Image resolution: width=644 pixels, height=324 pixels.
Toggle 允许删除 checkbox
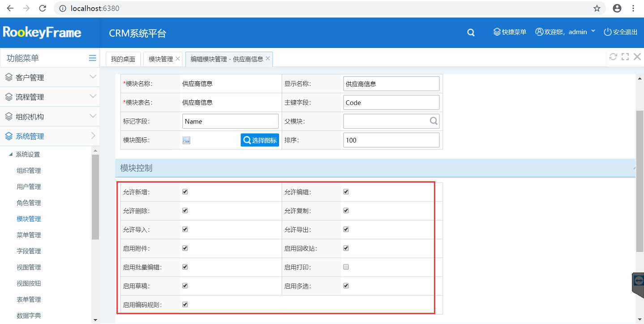coord(185,210)
